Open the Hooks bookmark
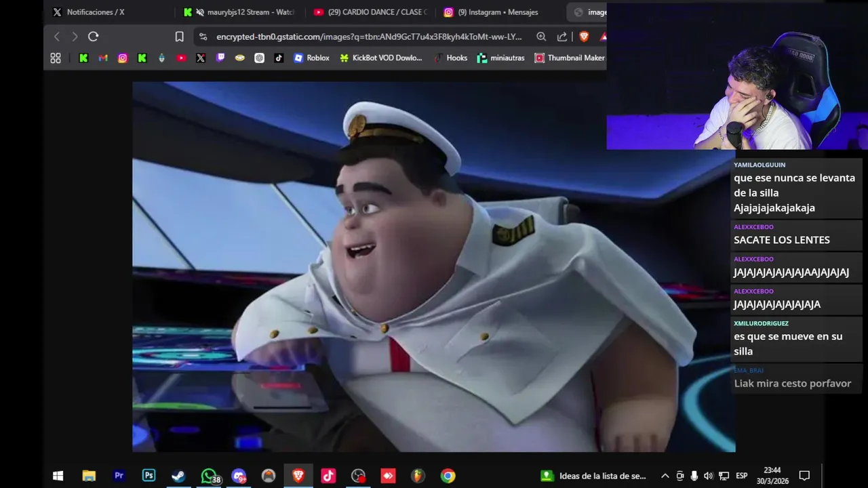This screenshot has height=488, width=868. coord(450,58)
